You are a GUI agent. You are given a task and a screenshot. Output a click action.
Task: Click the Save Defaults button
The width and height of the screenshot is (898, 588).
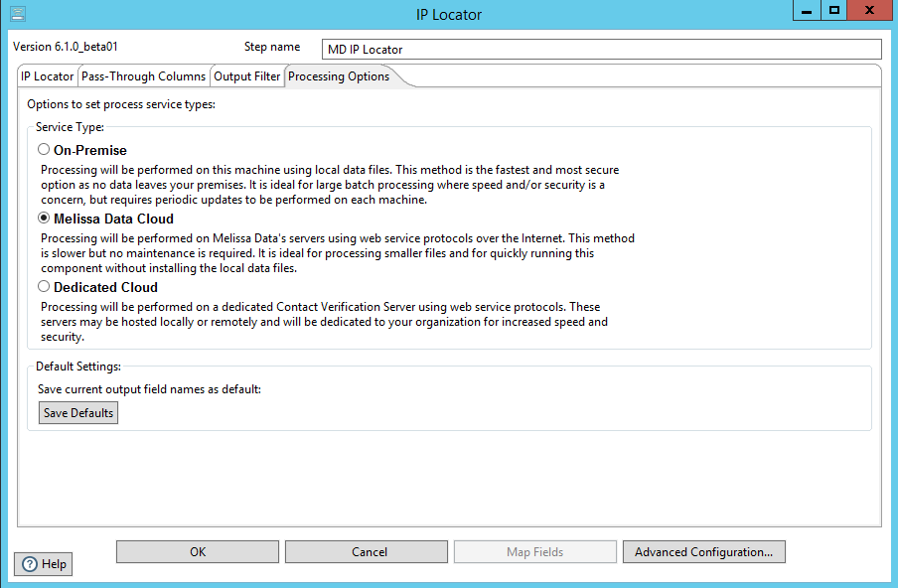coord(78,413)
